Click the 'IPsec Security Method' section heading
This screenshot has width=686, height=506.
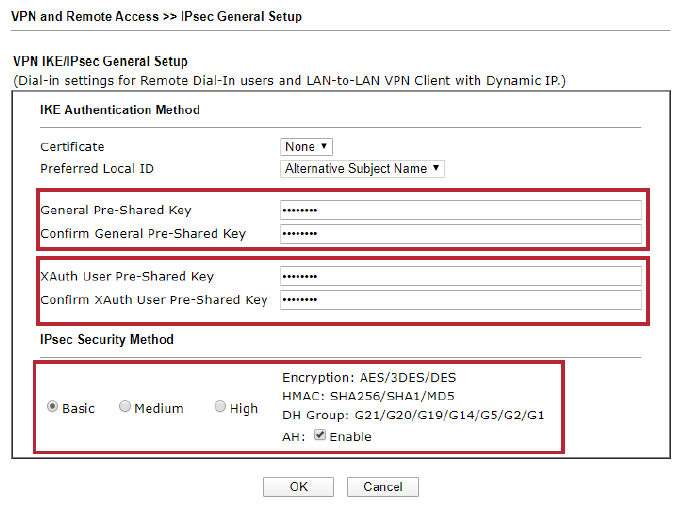[x=107, y=340]
